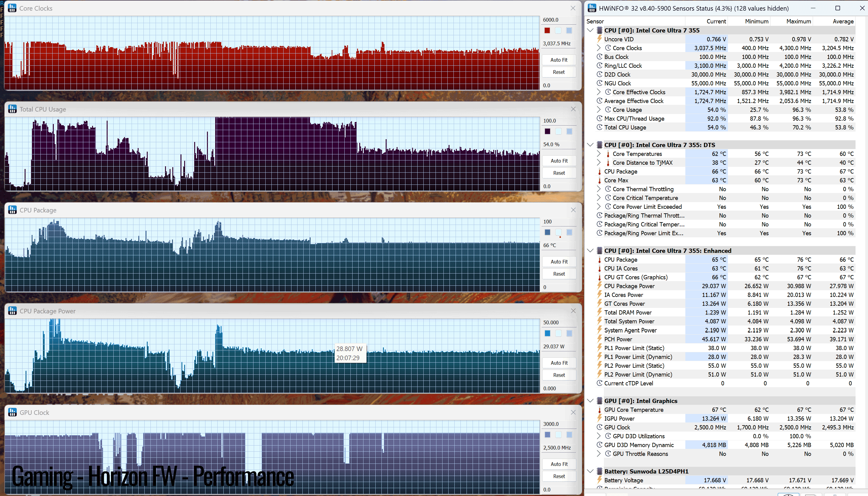Click the Core Clocks window app icon
The width and height of the screenshot is (868, 496).
click(12, 8)
